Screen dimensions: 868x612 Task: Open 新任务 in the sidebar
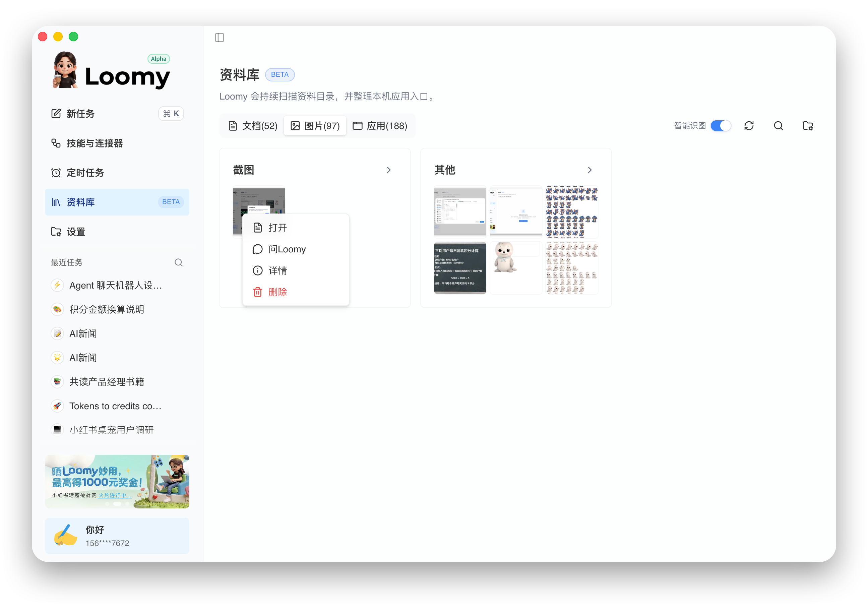(117, 113)
